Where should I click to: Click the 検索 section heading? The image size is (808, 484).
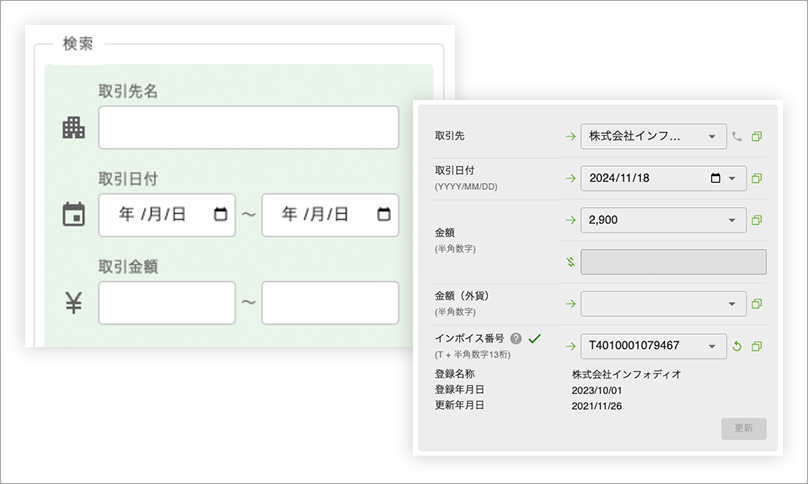(x=78, y=44)
